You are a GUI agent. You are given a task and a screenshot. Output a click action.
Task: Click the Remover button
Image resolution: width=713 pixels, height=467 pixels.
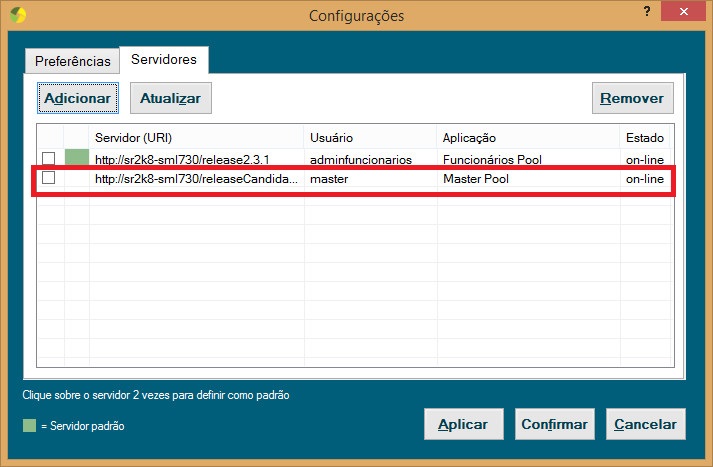click(633, 98)
